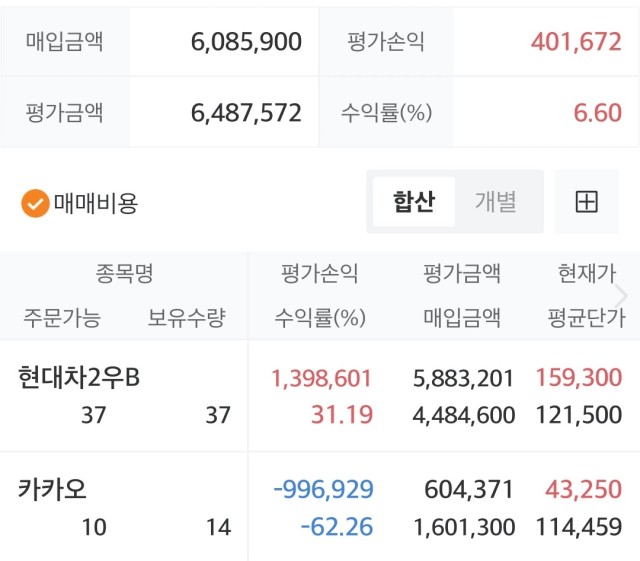Select 카카오 purchase amount 1,601,300
640x561 pixels.
(x=464, y=527)
